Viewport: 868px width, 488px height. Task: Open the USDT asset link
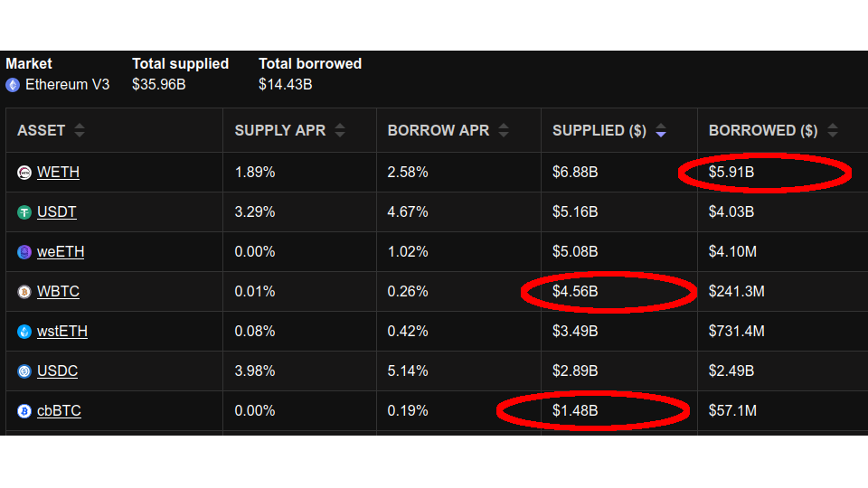56,212
